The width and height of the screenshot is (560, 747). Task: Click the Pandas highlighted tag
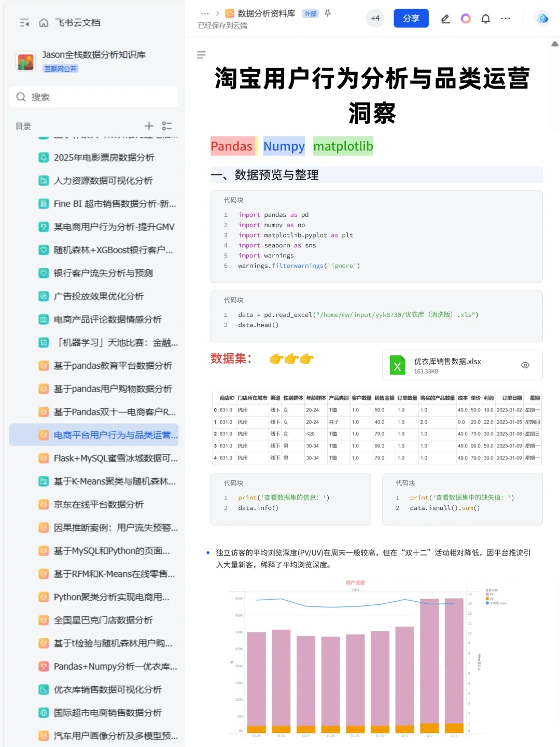[x=231, y=146]
